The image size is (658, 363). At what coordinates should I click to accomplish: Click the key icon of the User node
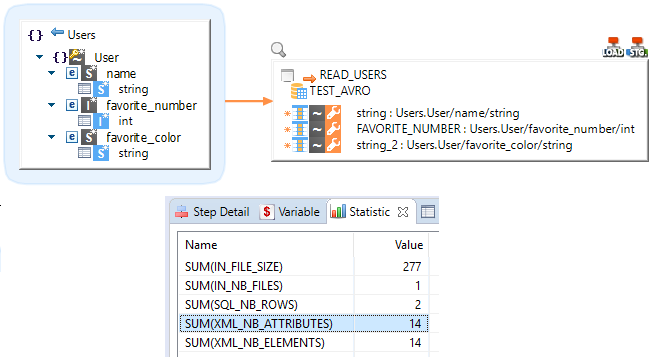(77, 57)
